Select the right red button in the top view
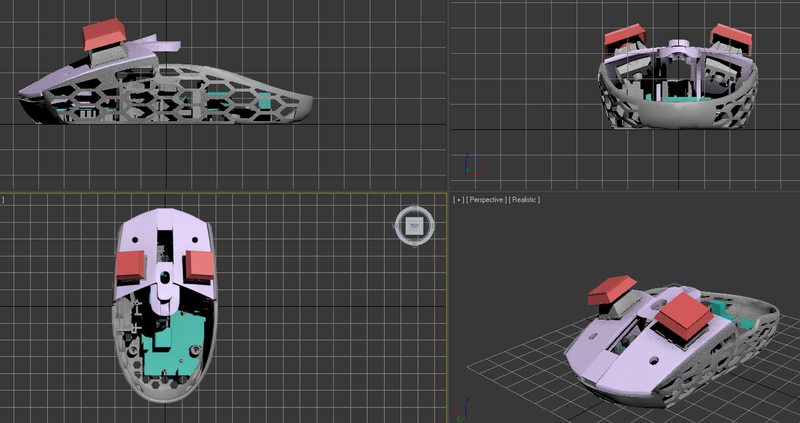The width and height of the screenshot is (800, 423). [198, 263]
